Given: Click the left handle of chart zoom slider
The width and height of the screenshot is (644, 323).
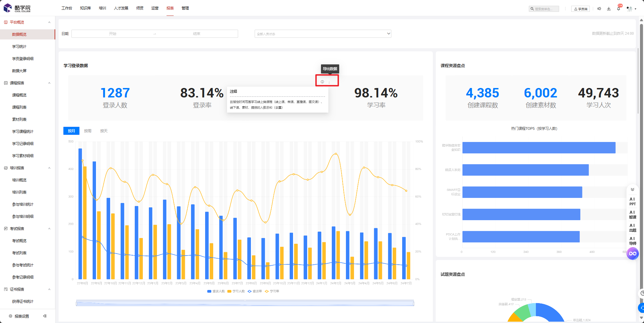Looking at the screenshot, I should point(76,303).
